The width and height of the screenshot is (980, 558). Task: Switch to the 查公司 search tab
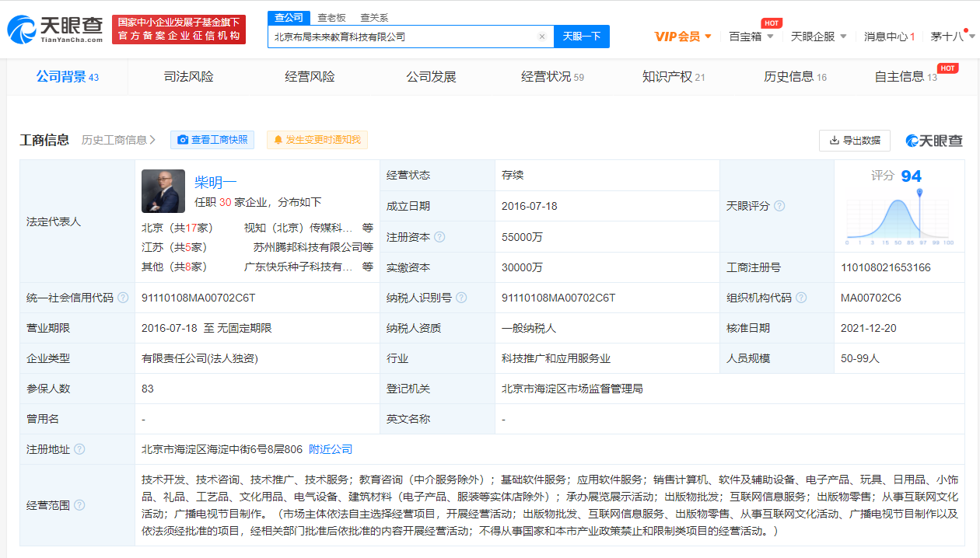(x=289, y=18)
